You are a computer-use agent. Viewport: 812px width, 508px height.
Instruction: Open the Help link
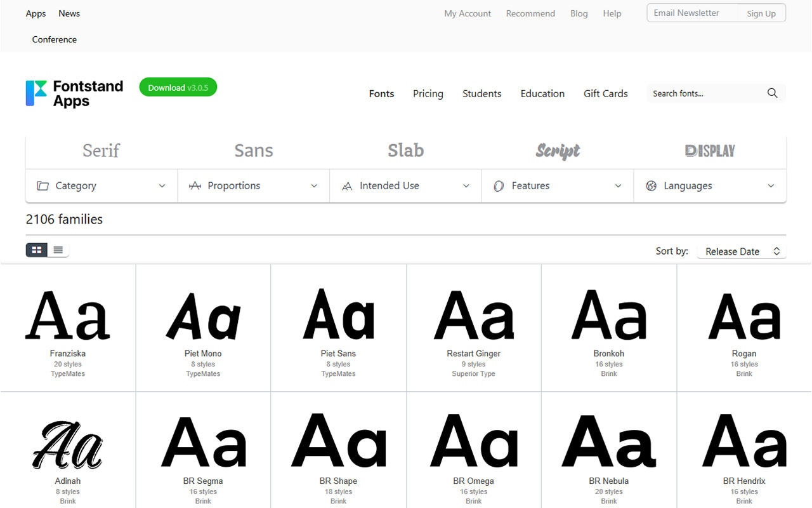(612, 13)
